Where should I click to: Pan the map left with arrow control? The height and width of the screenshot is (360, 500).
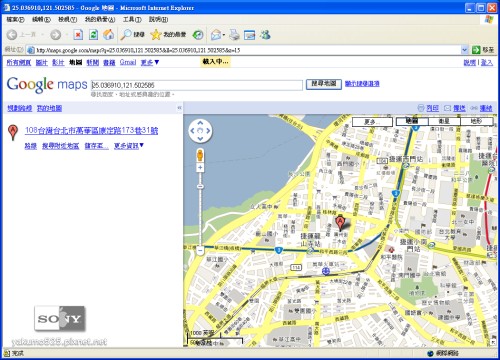(192, 131)
